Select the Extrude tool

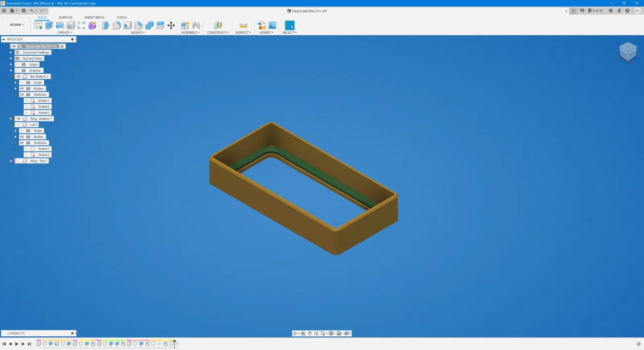[x=49, y=25]
